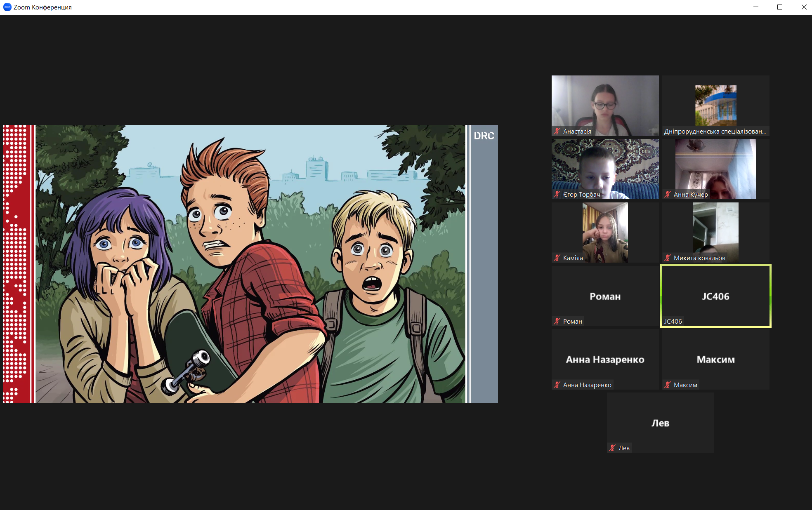Click muted mic icon next to Анна Кучер
Viewport: 812px width, 510px height.
tap(668, 195)
